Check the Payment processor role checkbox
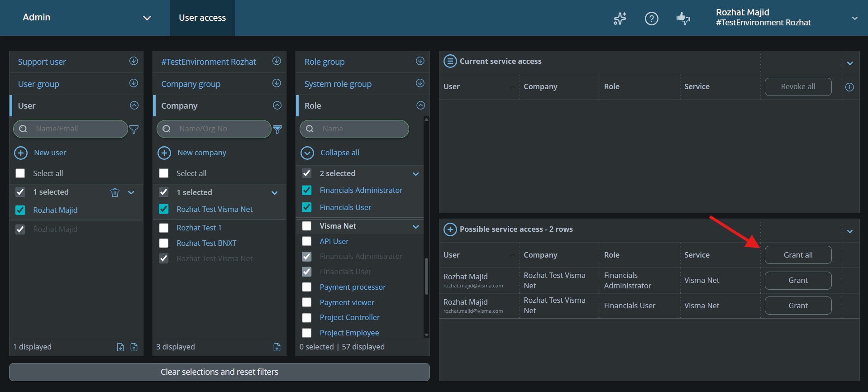The height and width of the screenshot is (392, 868). point(307,287)
